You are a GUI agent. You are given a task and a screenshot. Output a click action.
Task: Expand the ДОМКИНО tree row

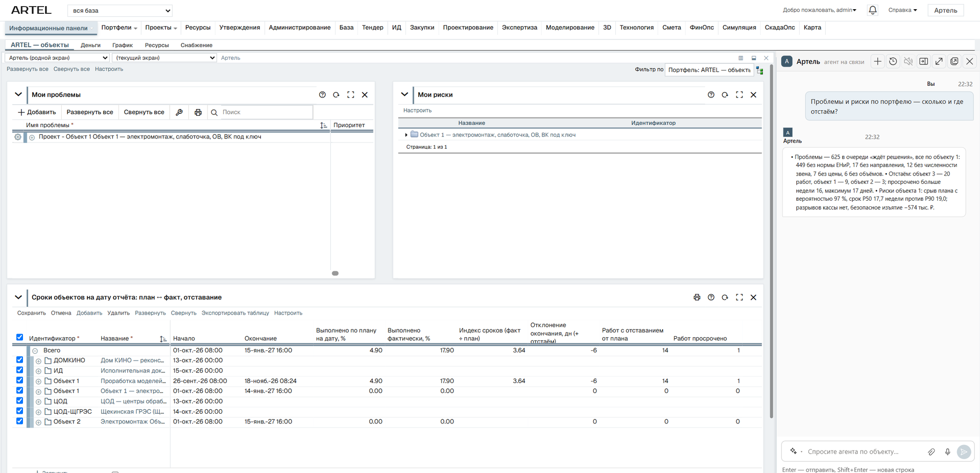[38, 361]
